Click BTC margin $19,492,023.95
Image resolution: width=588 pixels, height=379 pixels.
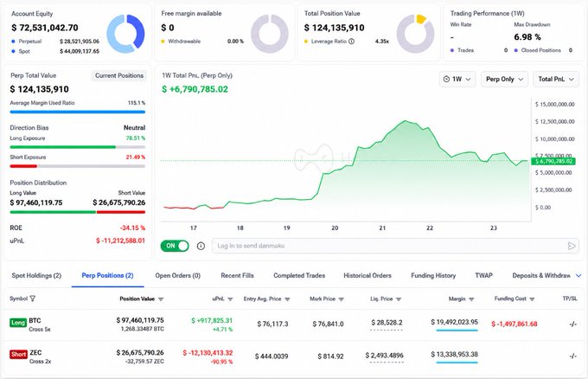coord(455,322)
